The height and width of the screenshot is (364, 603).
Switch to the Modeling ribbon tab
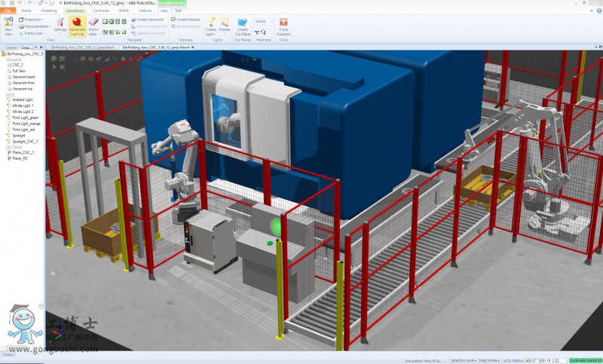click(49, 11)
